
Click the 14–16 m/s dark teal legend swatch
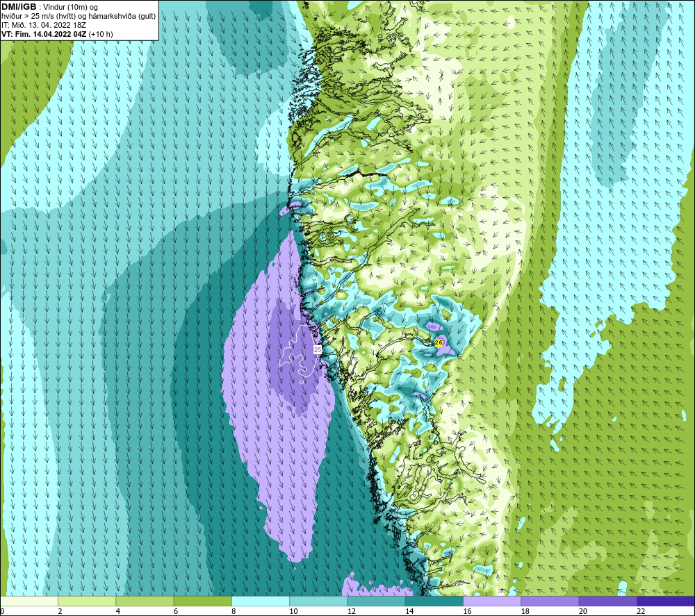pos(434,601)
